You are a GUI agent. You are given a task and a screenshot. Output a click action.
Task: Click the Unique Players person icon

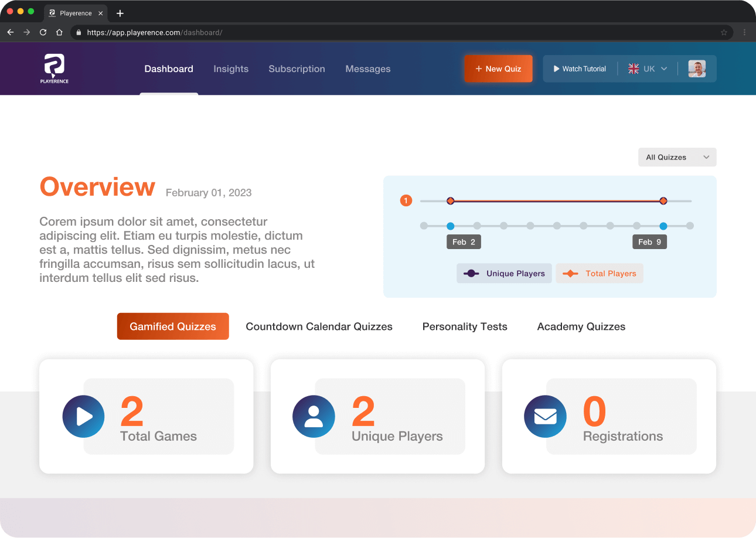(314, 417)
